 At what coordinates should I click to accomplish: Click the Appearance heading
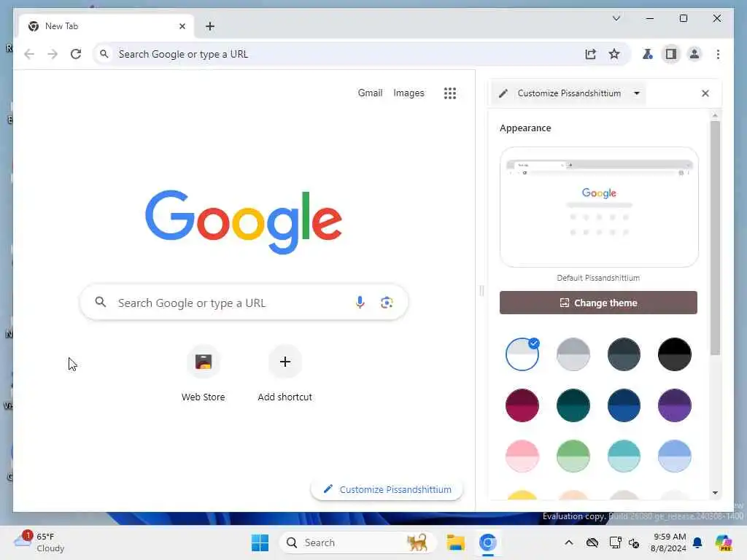[x=525, y=128]
